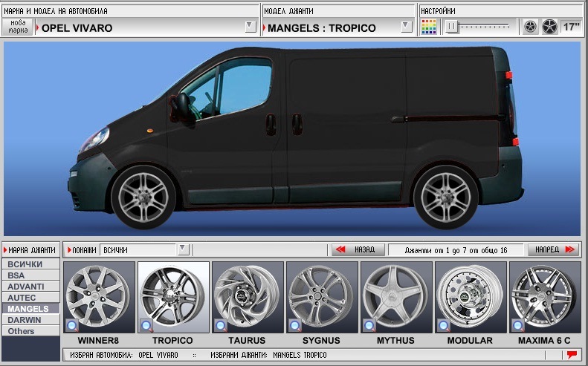
Task: Open the MANGELS : TROPICO wheel model dropdown
Action: pyautogui.click(x=406, y=27)
